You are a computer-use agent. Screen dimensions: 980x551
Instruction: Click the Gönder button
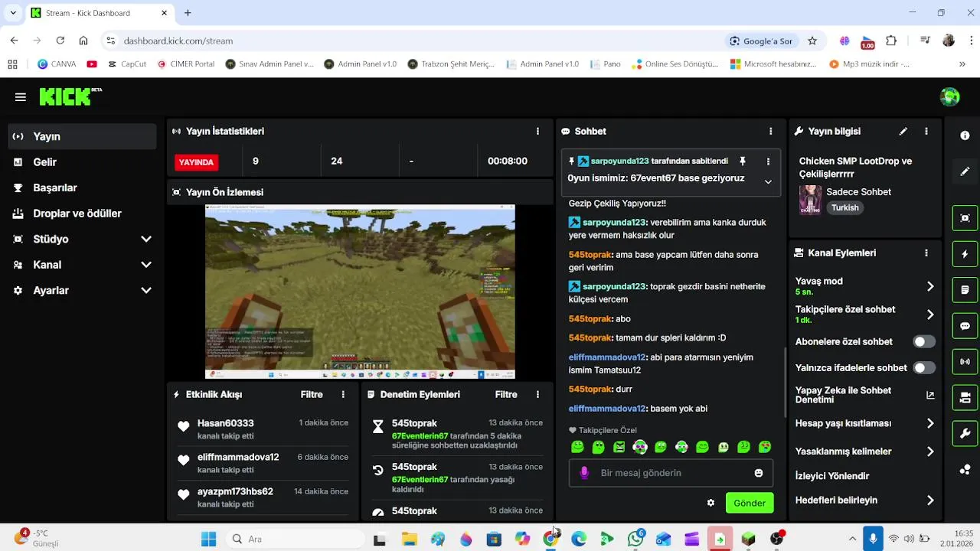coord(750,503)
